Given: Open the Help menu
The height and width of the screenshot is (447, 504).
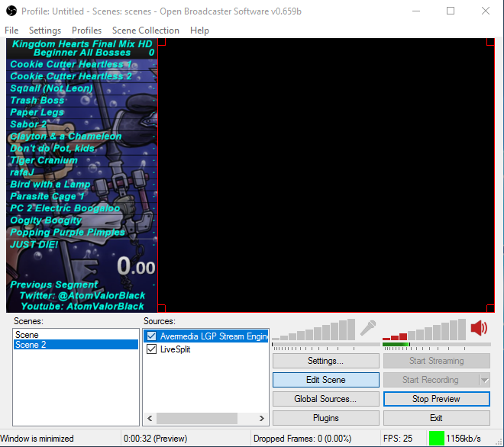Looking at the screenshot, I should tap(199, 31).
